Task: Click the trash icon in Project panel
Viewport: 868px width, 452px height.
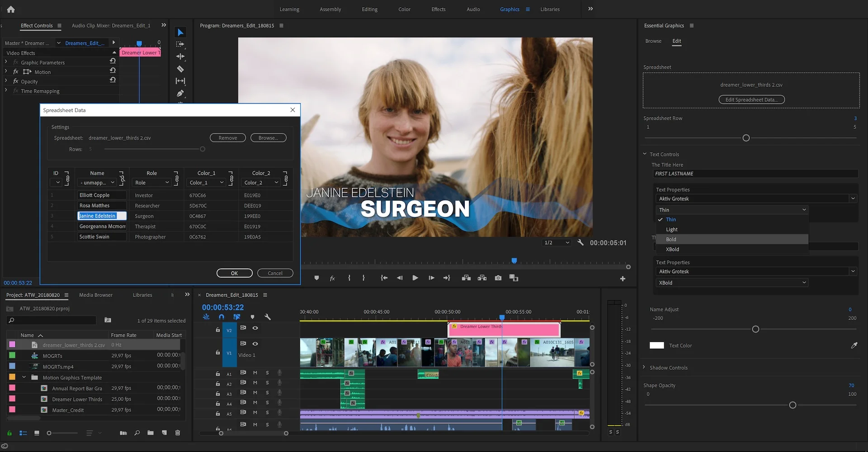Action: click(178, 433)
